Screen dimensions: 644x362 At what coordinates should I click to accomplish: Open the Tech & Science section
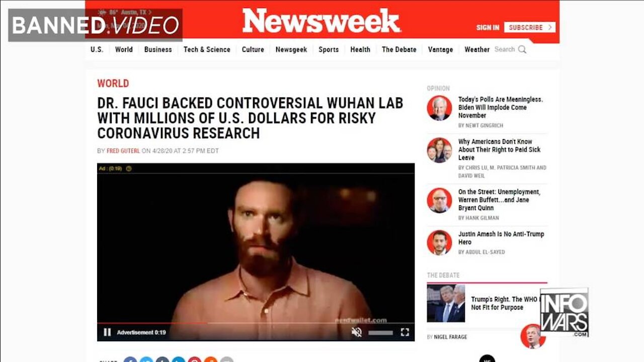207,49
